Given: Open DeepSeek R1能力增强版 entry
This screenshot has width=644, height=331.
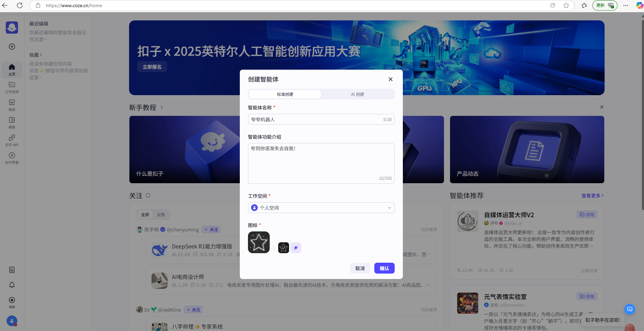Looking at the screenshot, I should pos(202,246).
